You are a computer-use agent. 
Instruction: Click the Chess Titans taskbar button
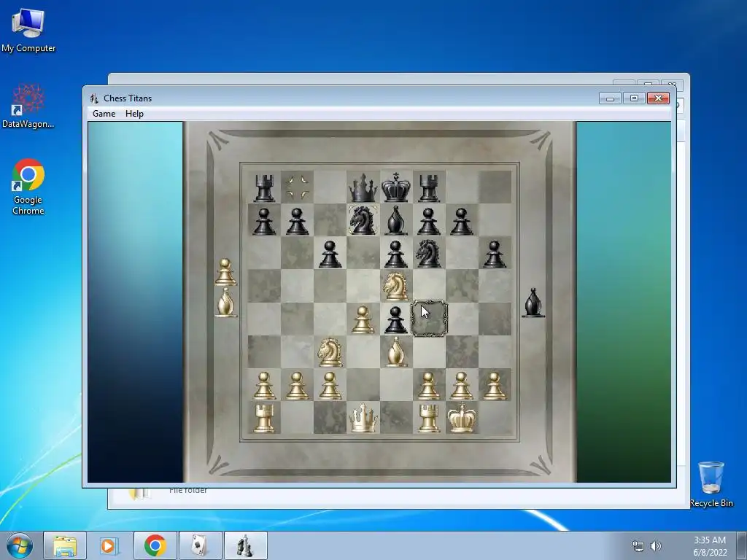[245, 545]
